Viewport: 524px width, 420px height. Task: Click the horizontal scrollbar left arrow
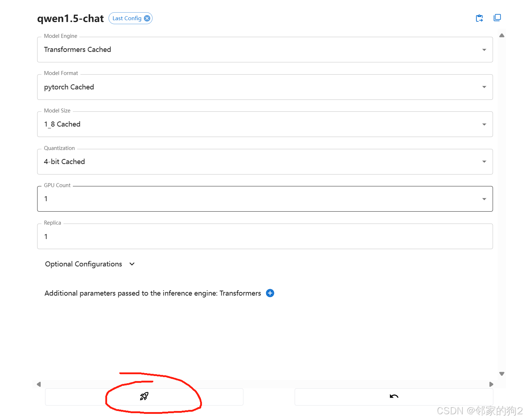click(39, 384)
